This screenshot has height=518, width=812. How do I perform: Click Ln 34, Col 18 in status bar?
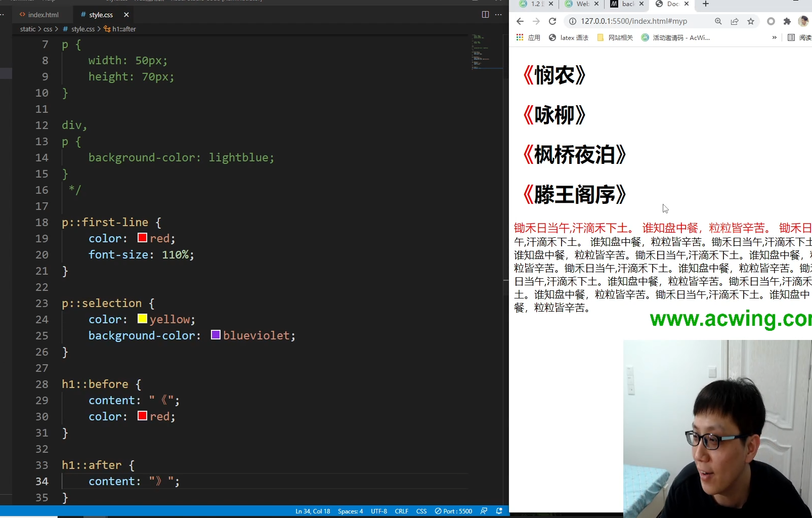click(x=313, y=511)
